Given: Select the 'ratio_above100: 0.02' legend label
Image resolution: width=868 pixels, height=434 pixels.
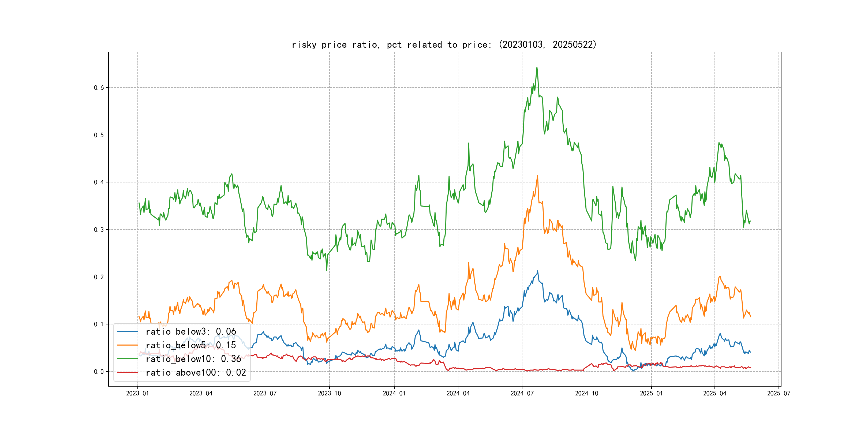Looking at the screenshot, I should [196, 372].
